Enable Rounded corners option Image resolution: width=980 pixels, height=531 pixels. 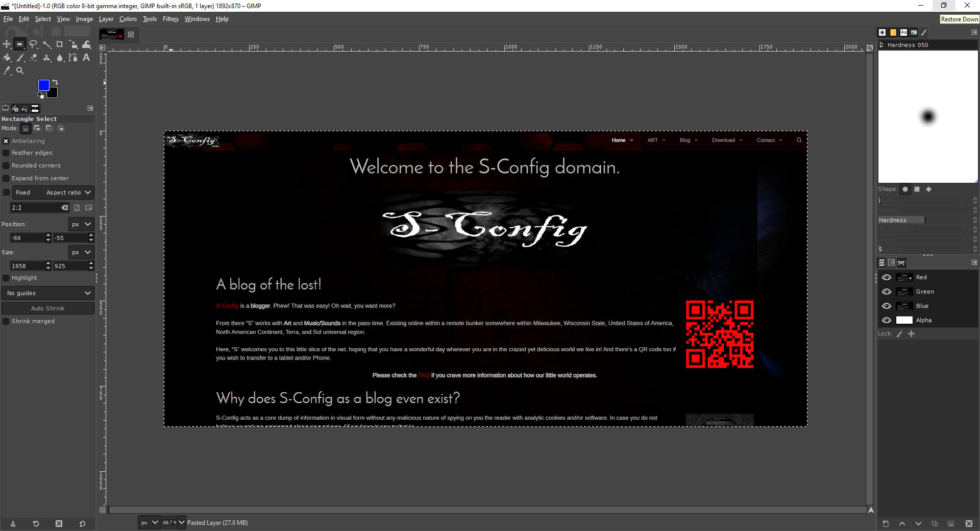tap(6, 165)
